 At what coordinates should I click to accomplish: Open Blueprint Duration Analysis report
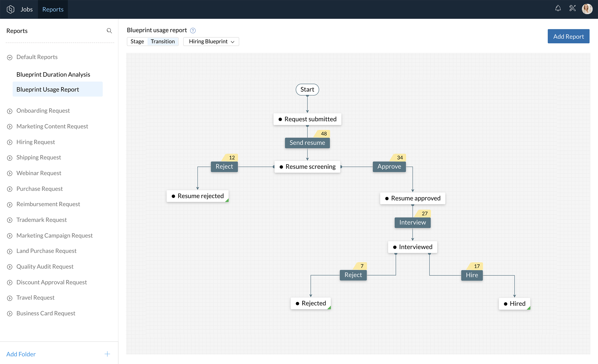point(53,74)
